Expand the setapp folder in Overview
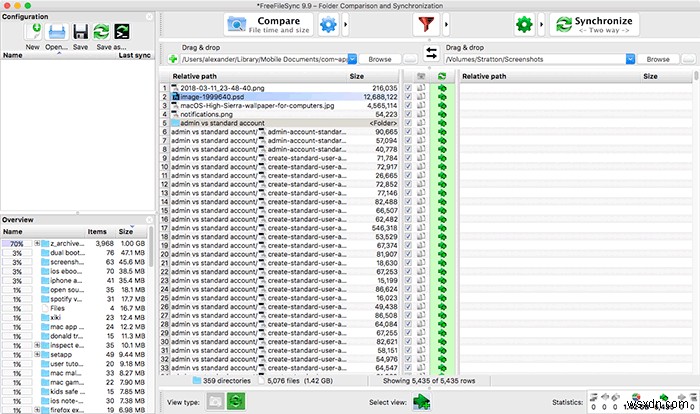This screenshot has height=414, width=700. (x=37, y=355)
